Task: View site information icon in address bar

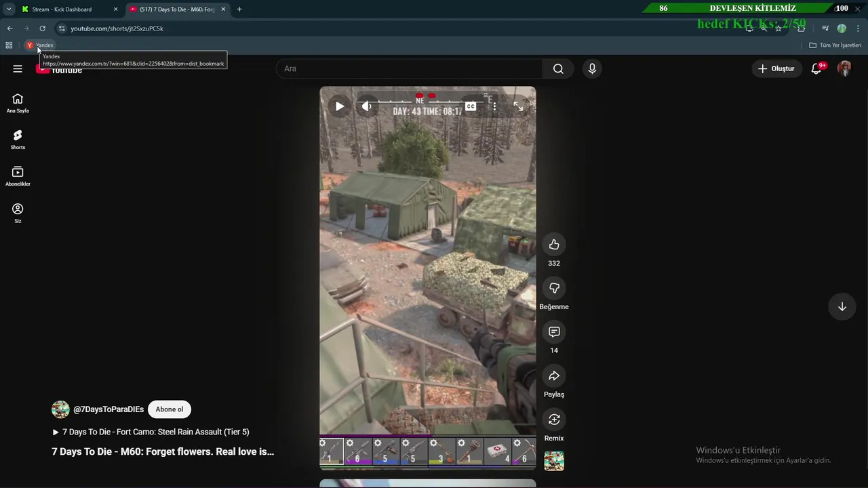Action: tap(62, 28)
